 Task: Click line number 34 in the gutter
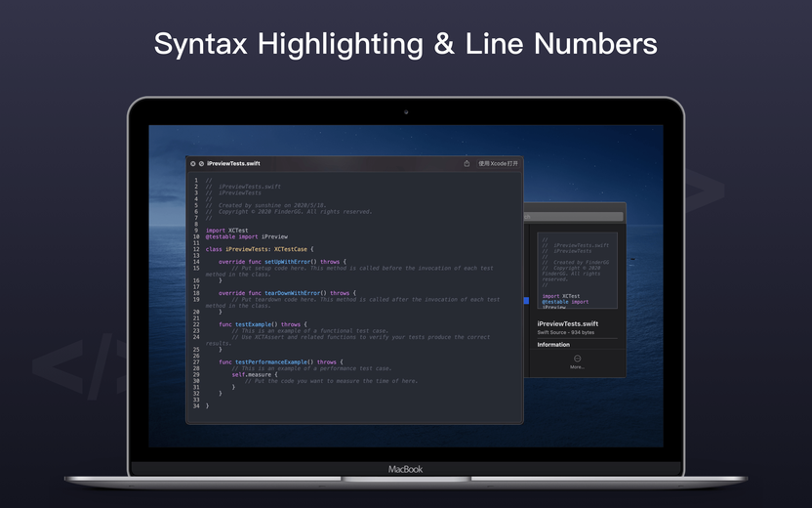point(196,405)
